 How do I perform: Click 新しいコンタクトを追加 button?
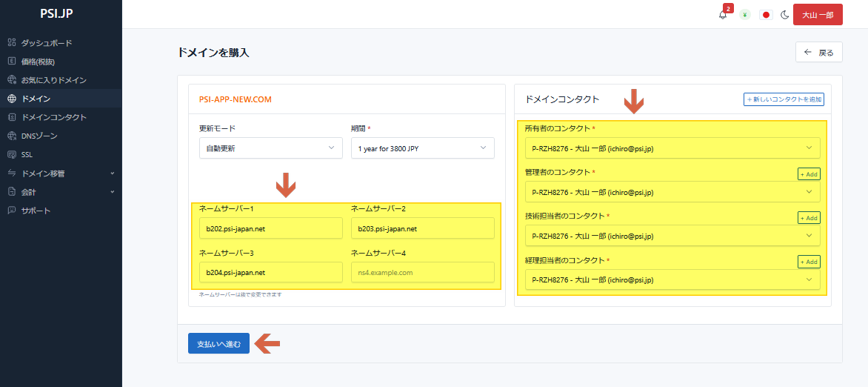coord(784,99)
